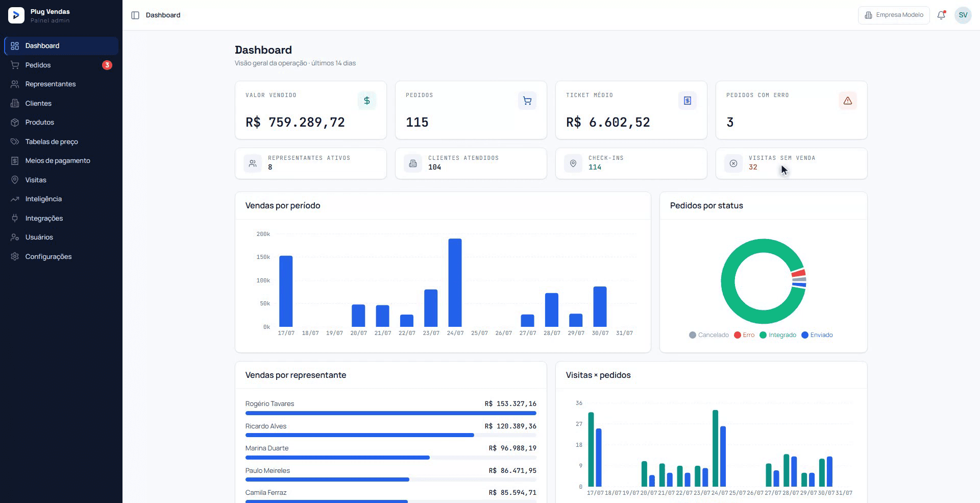Click the Check-ins count 114
This screenshot has height=503, width=980.
pos(595,167)
